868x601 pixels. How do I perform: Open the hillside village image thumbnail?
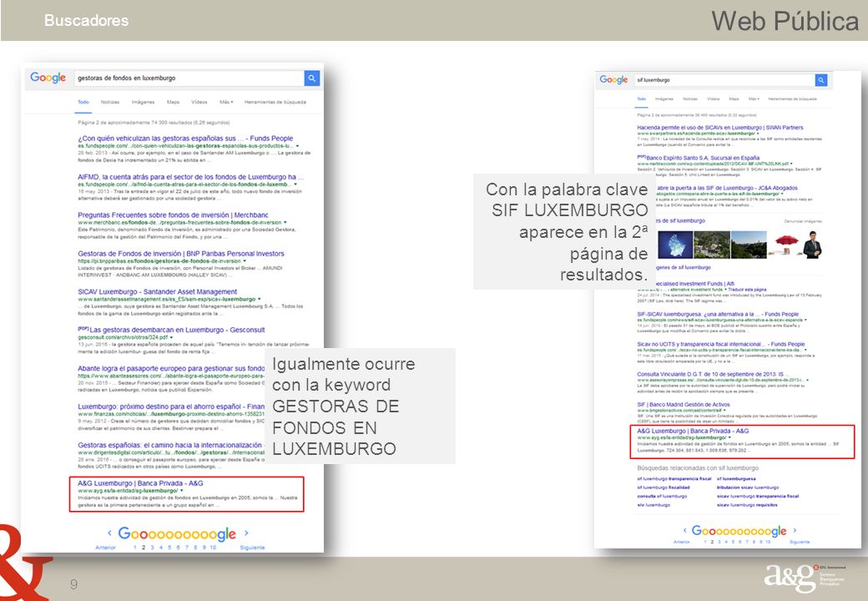[x=712, y=245]
